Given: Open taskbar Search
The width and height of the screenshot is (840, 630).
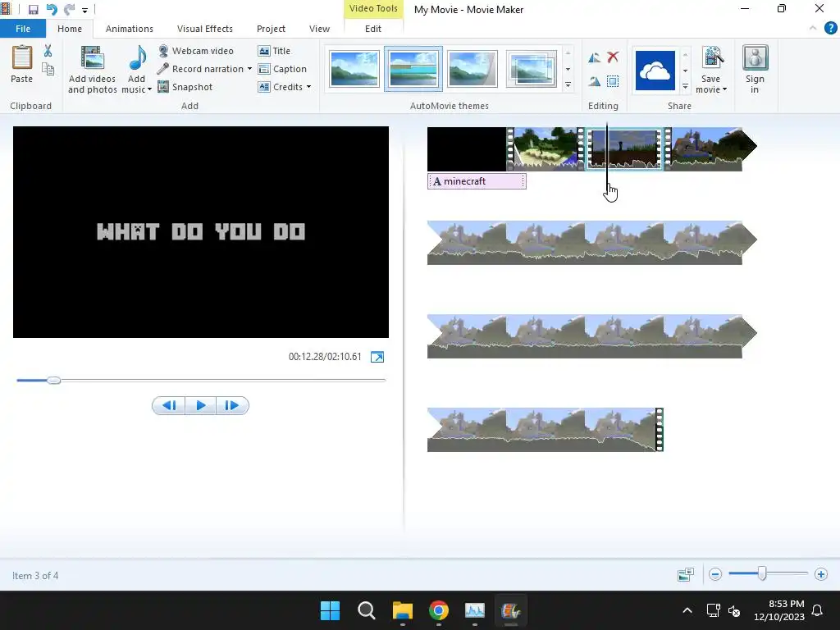Looking at the screenshot, I should tap(367, 610).
